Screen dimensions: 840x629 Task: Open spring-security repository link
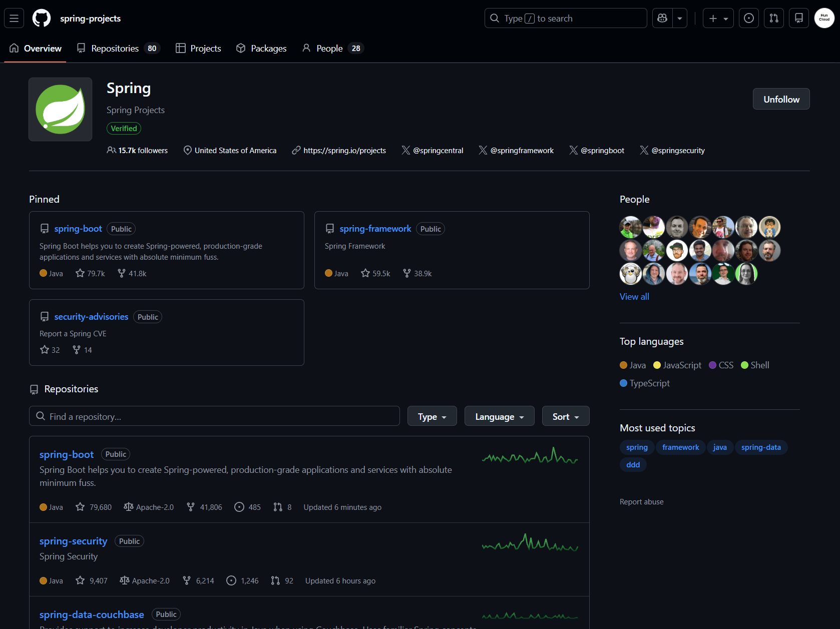[x=73, y=541]
